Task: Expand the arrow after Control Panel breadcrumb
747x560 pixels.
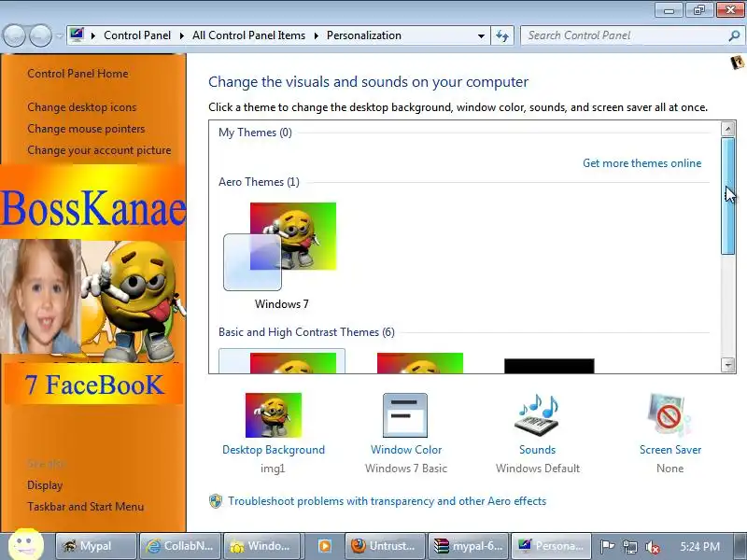Action: click(182, 35)
